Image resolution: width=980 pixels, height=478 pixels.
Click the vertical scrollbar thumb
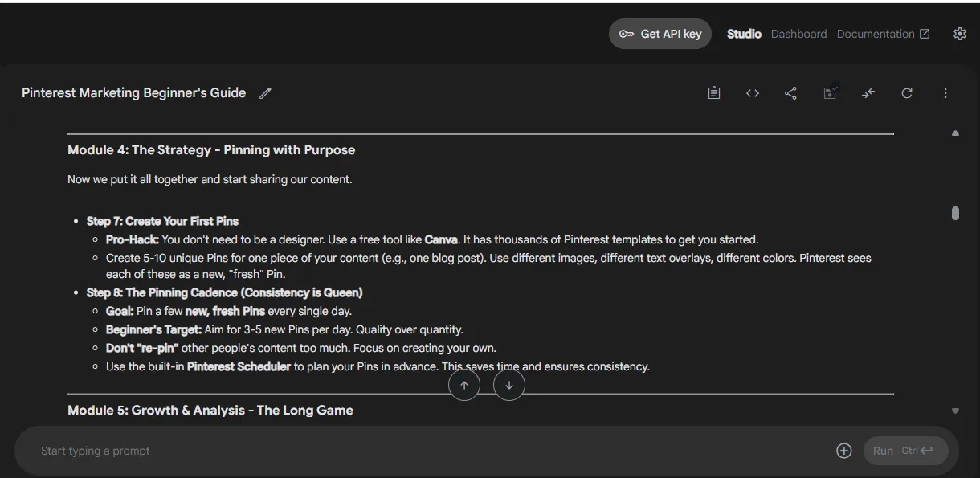[x=955, y=213]
